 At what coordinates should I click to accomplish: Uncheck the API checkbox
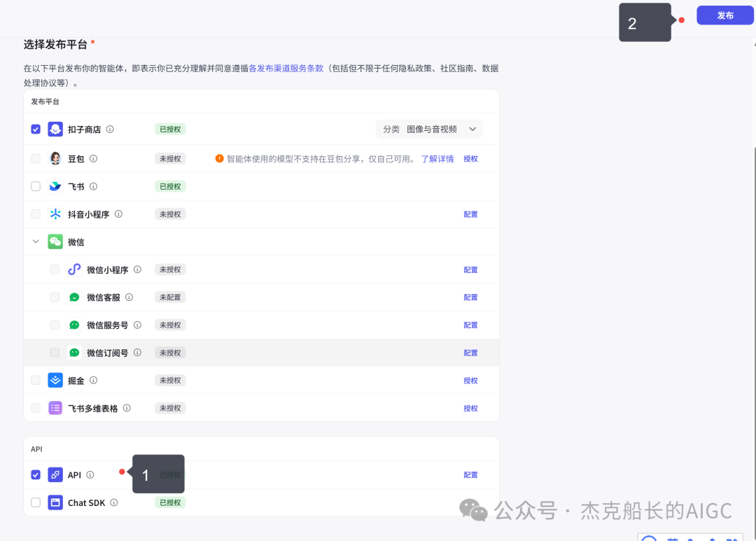coord(36,475)
